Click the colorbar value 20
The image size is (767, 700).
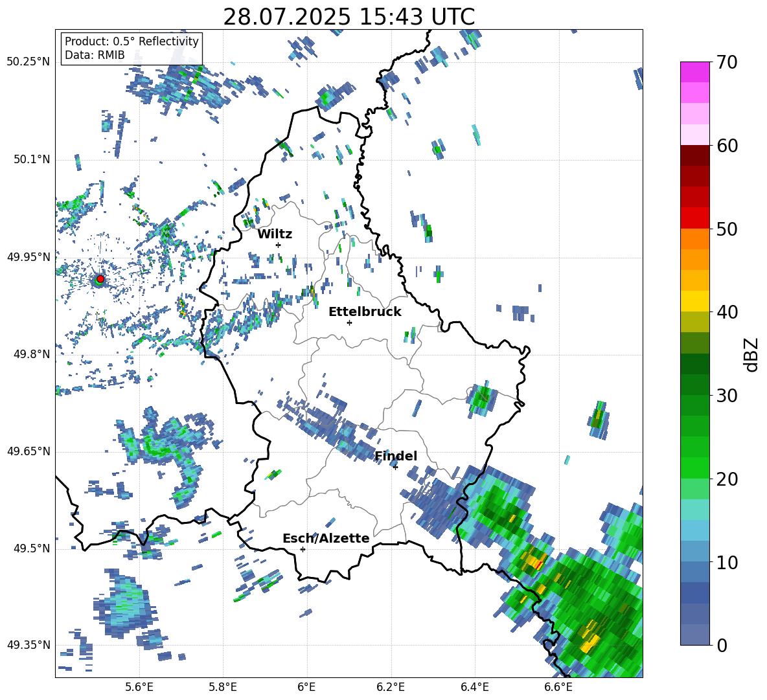(x=727, y=479)
